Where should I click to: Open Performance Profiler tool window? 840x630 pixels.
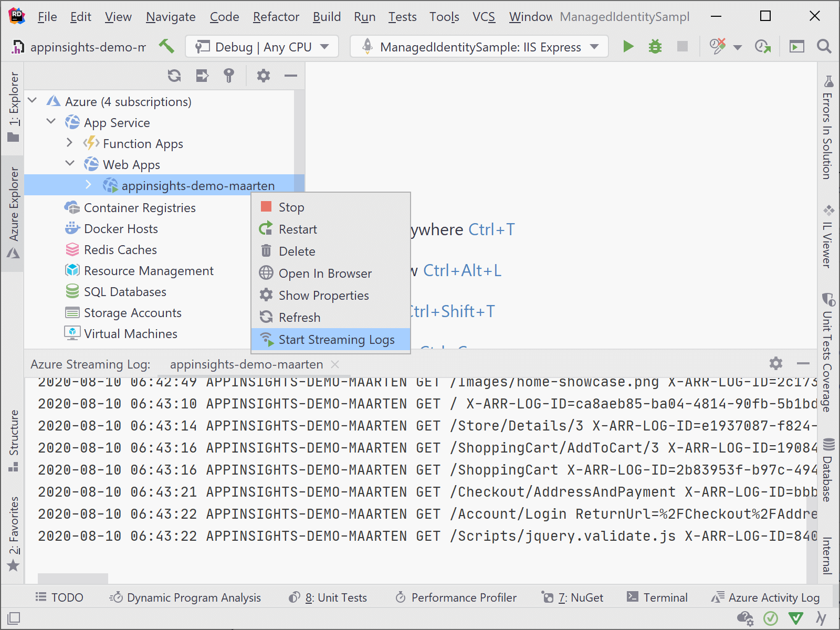[456, 597]
